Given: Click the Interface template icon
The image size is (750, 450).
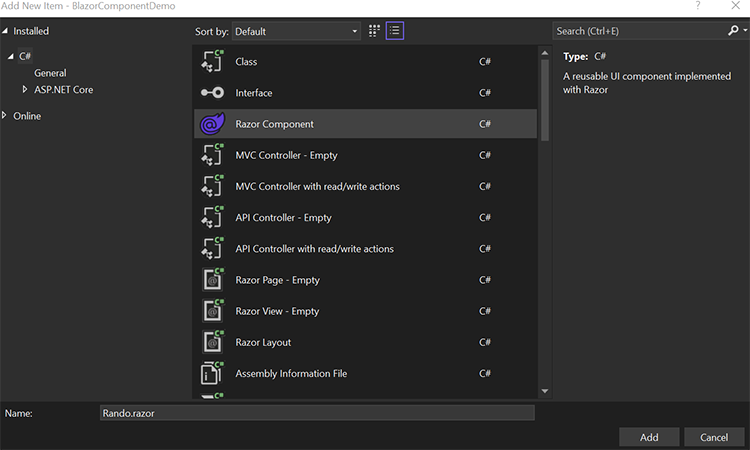Looking at the screenshot, I should pos(212,92).
